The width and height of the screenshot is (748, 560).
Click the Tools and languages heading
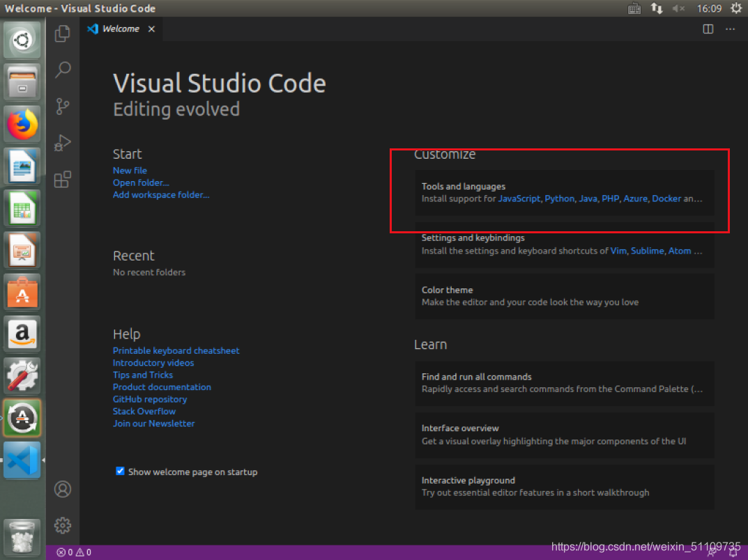click(x=463, y=187)
